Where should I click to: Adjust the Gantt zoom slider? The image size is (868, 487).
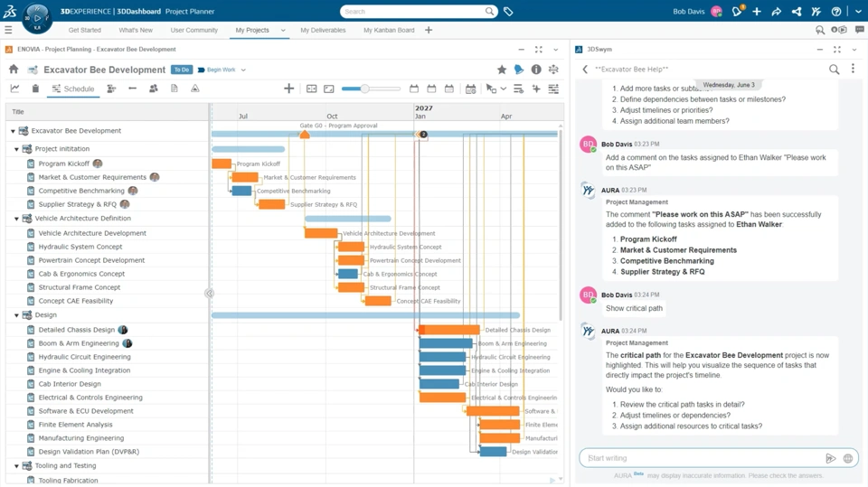[364, 89]
